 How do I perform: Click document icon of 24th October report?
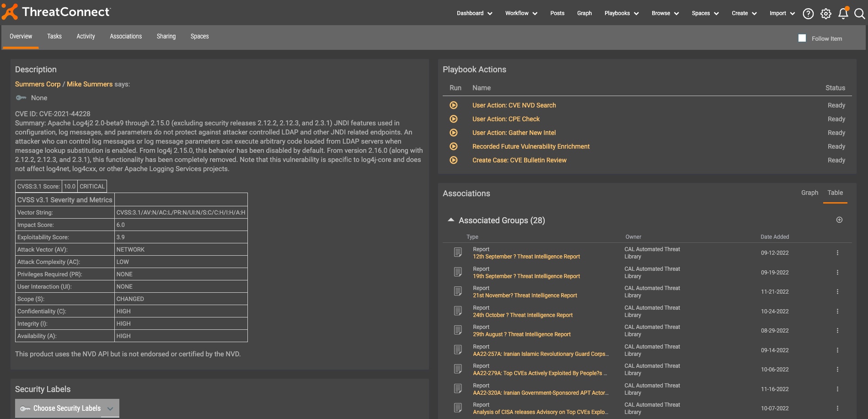click(x=458, y=311)
